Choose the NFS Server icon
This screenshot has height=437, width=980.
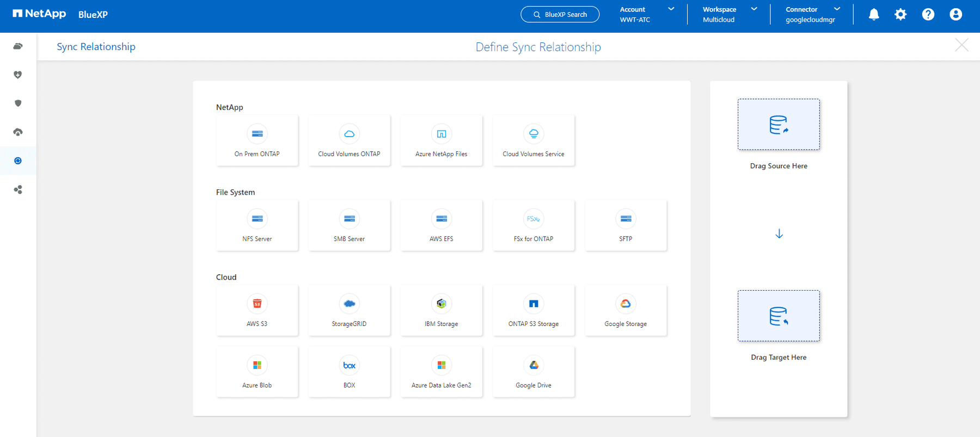click(257, 219)
